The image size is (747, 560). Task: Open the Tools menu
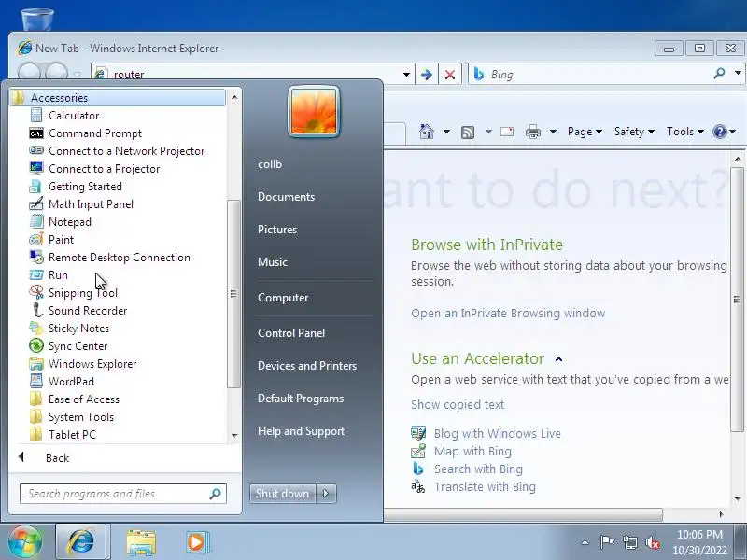click(685, 132)
